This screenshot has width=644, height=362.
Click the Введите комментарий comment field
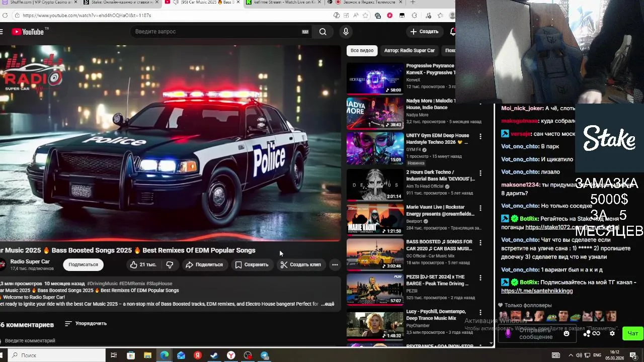(30, 340)
